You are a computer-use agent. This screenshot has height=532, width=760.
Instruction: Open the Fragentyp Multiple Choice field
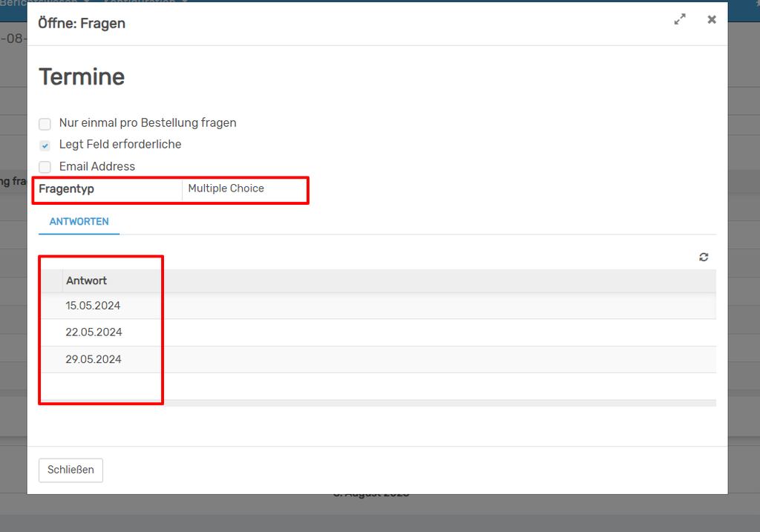tap(243, 189)
